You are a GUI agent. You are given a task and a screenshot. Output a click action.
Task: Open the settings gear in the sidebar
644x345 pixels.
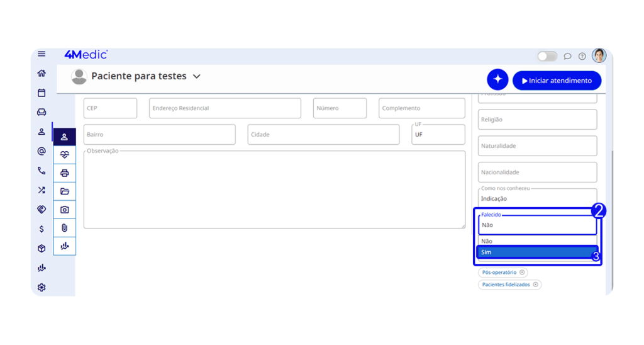click(x=42, y=287)
